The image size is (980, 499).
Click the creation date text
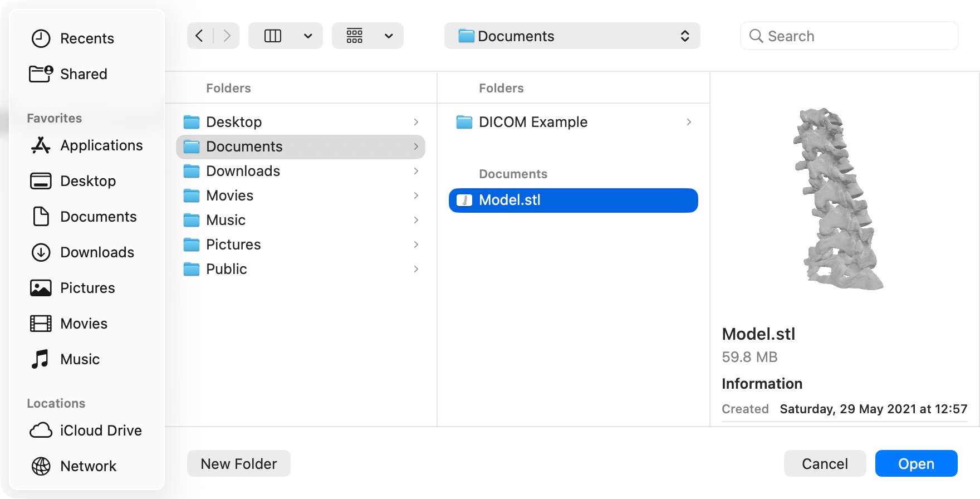tap(874, 409)
